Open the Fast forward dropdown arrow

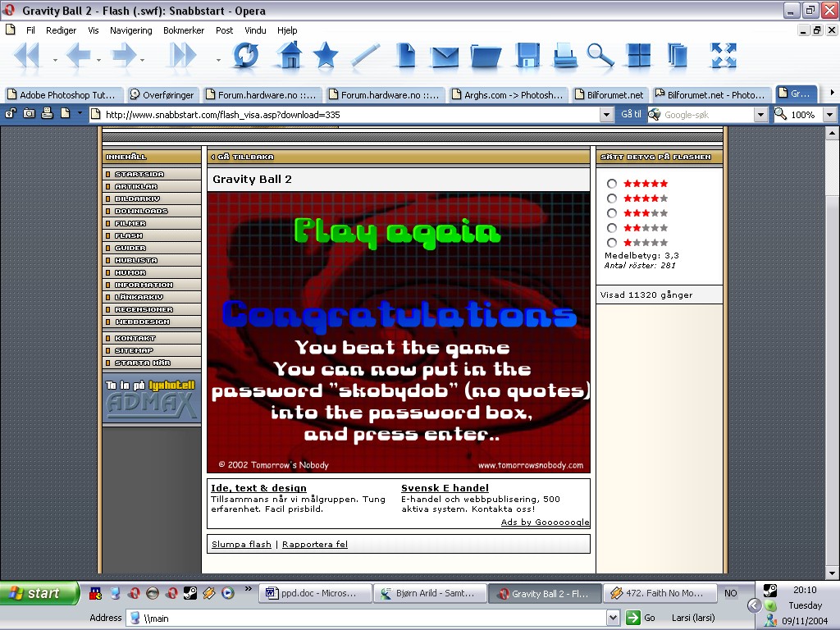pyautogui.click(x=218, y=60)
